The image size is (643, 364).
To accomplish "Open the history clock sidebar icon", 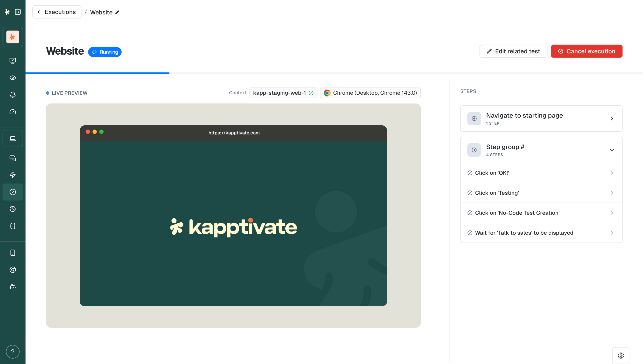I will pyautogui.click(x=13, y=209).
